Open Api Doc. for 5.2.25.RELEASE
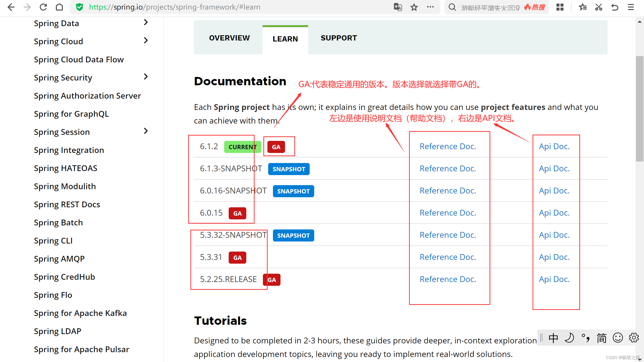Screen dimensions: 644x362 tap(554, 279)
